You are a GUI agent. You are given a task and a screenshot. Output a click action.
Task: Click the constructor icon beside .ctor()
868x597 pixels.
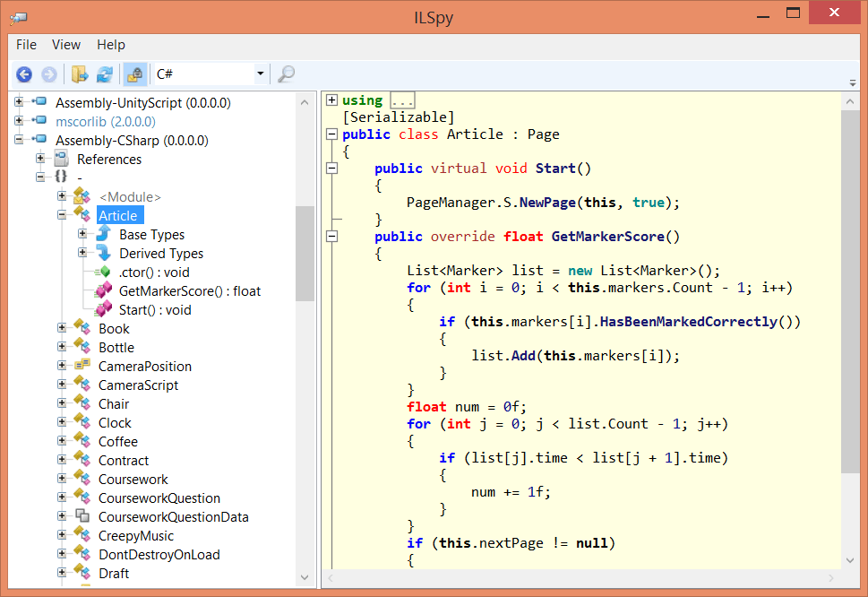point(102,272)
